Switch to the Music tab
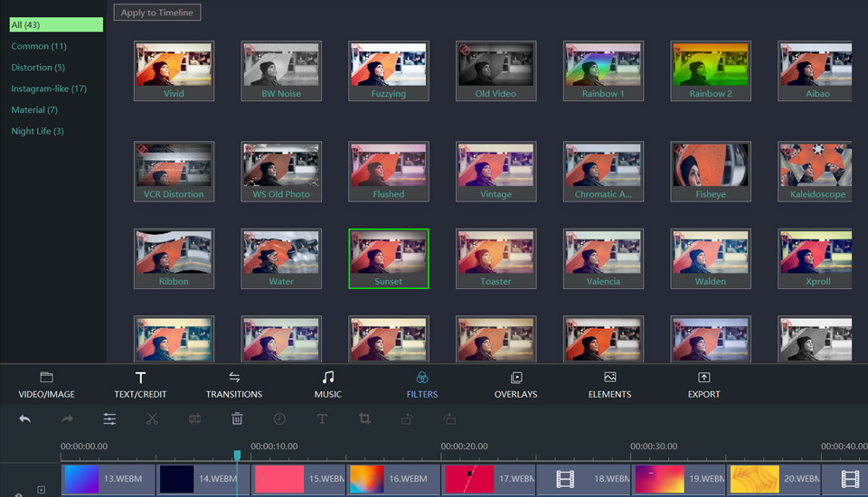Viewport: 868px width, 497px height. [x=328, y=384]
